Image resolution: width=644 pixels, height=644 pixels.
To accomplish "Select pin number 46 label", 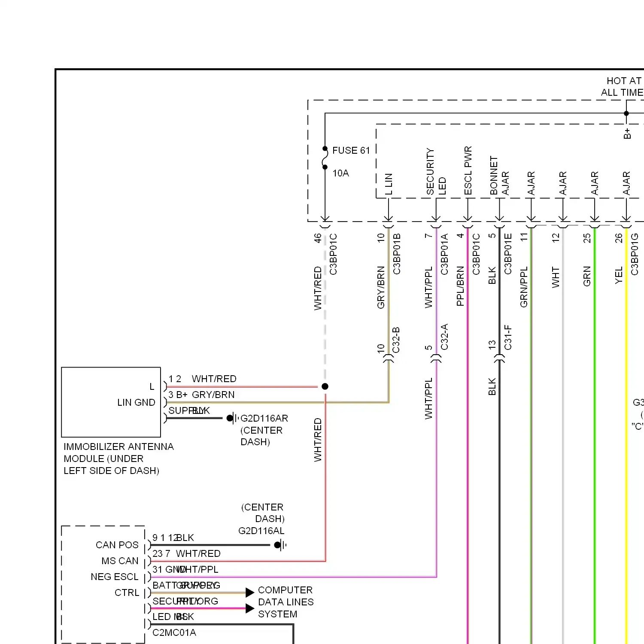I will (x=317, y=238).
